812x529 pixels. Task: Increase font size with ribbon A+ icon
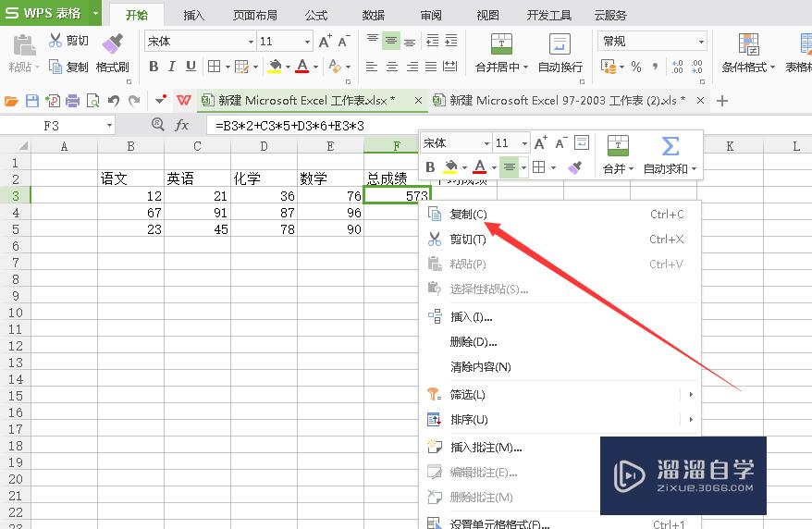click(x=325, y=41)
